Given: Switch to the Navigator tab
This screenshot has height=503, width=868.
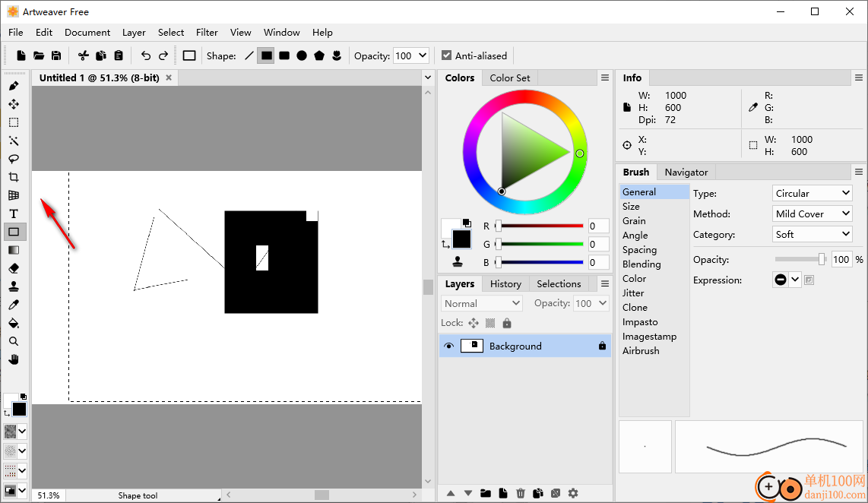Looking at the screenshot, I should pyautogui.click(x=686, y=172).
